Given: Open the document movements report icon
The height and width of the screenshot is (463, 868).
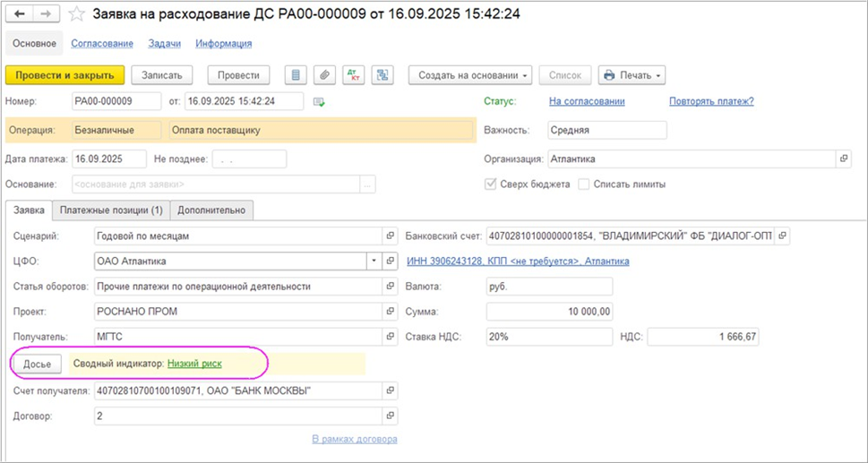Looking at the screenshot, I should 296,75.
